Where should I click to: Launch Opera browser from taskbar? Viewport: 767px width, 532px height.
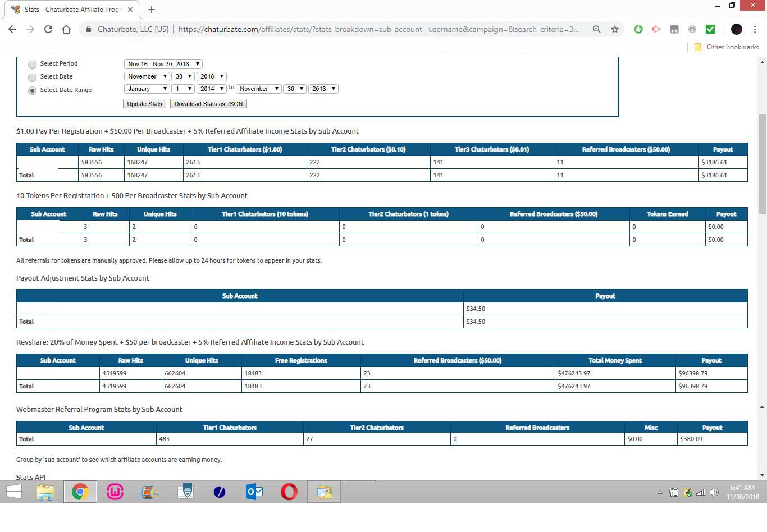click(289, 492)
